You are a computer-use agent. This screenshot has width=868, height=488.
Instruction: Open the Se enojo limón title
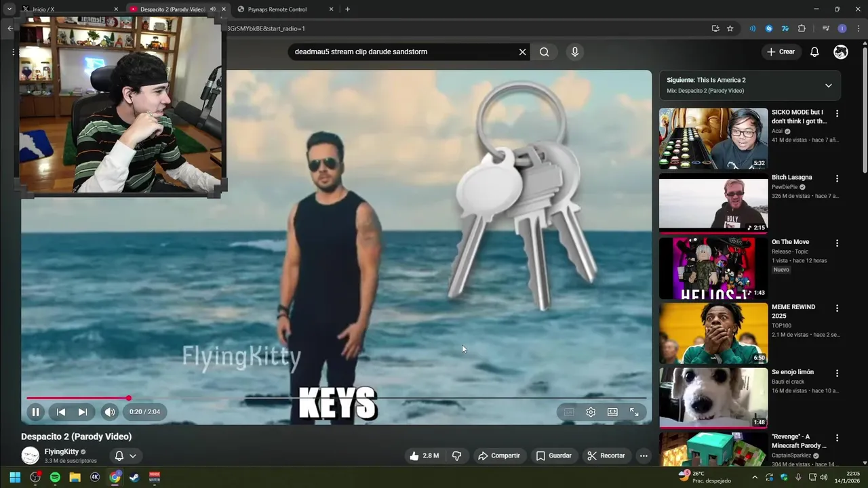tap(792, 372)
